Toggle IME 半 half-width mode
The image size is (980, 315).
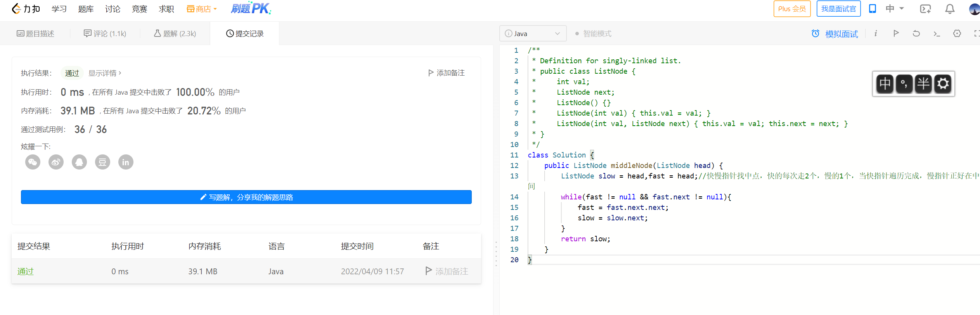click(x=923, y=83)
